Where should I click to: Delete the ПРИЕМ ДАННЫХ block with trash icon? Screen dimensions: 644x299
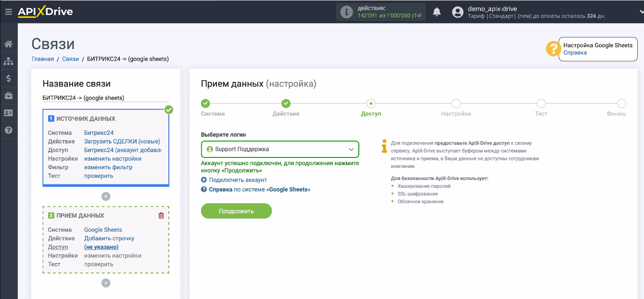point(161,216)
